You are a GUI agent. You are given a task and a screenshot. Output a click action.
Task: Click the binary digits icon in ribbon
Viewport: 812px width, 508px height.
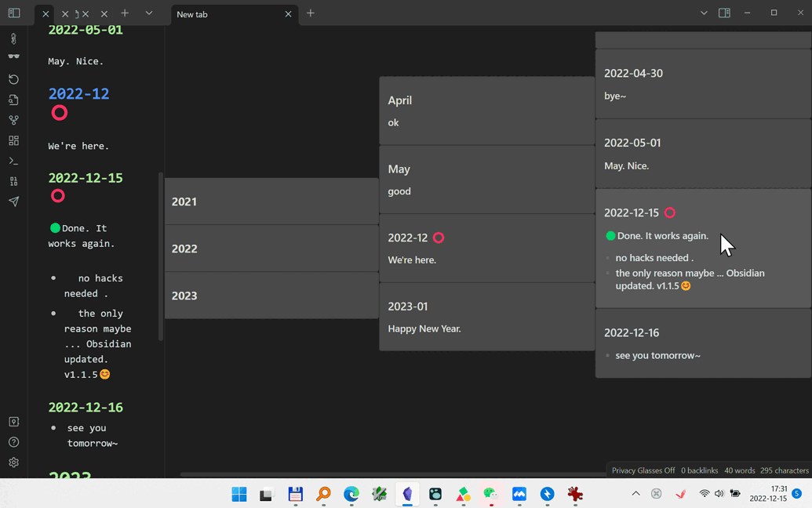pyautogui.click(x=13, y=181)
